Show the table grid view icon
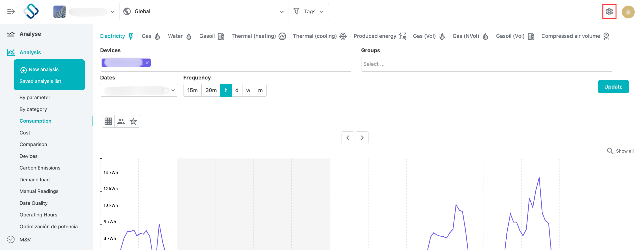 click(108, 121)
